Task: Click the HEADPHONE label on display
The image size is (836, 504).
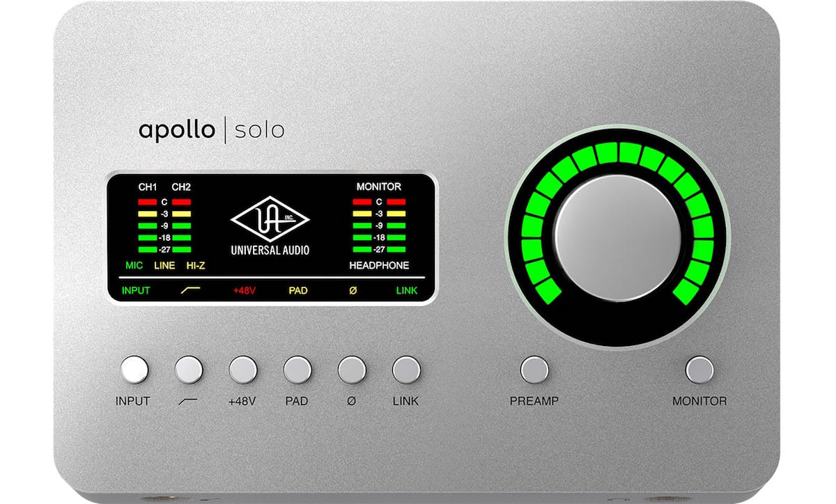Action: pyautogui.click(x=379, y=265)
